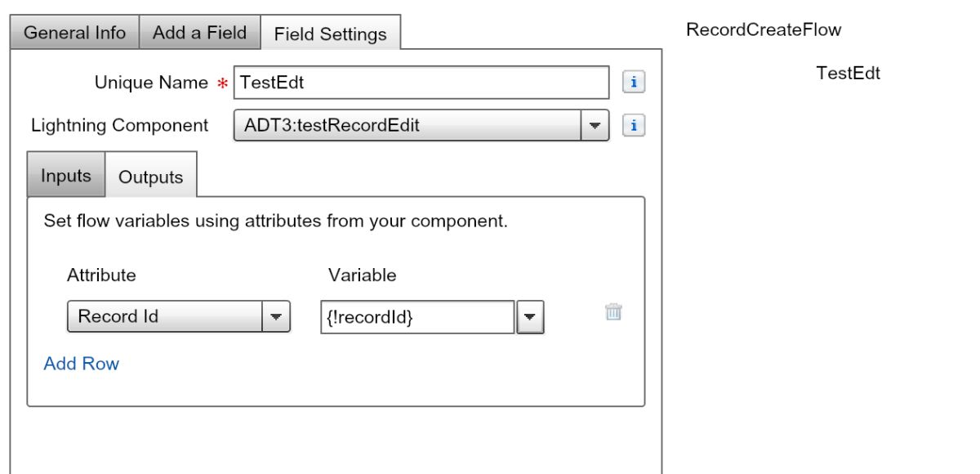Switch to the Inputs tab
Screen dimensions: 980x474
[x=66, y=177]
